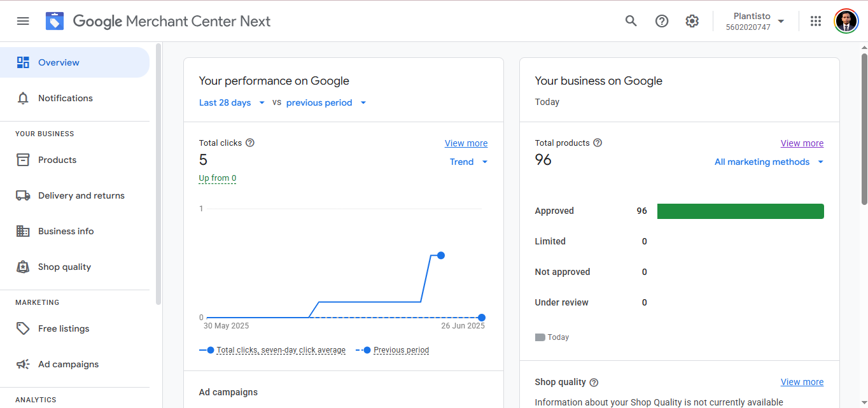Click the main page vertical scrollbar

pos(864,129)
